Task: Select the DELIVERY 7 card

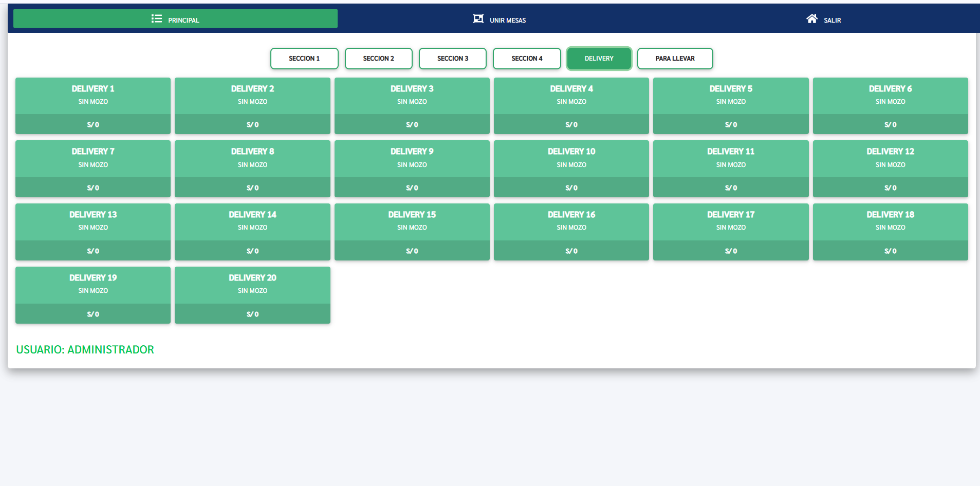Action: pyautogui.click(x=93, y=169)
